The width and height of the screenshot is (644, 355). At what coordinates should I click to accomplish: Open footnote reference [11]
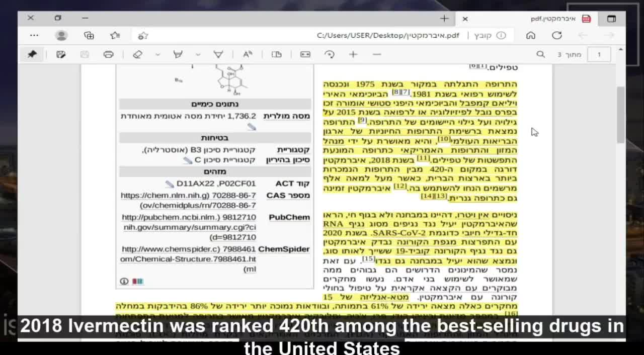423,158
